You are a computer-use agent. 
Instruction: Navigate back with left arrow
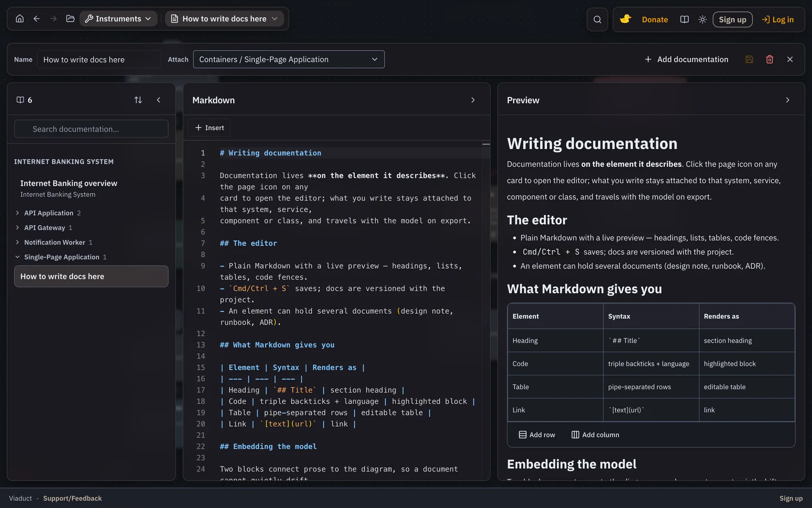point(37,19)
